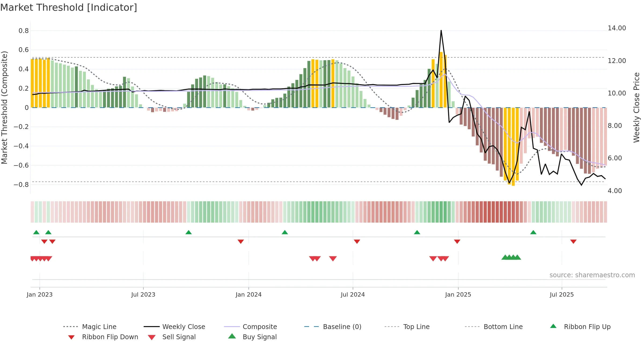The width and height of the screenshot is (644, 362).
Task: Click the ribbon flip down marker after Jul 2025
Action: click(x=573, y=242)
